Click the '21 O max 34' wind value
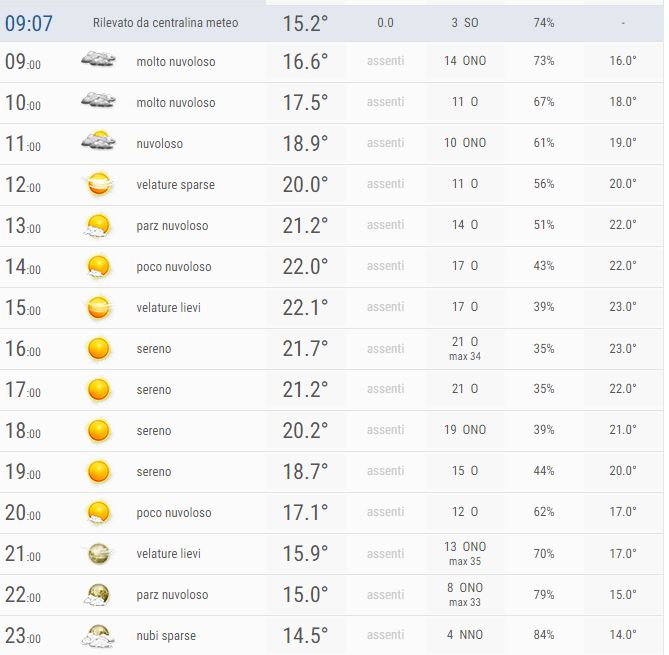 (x=465, y=349)
